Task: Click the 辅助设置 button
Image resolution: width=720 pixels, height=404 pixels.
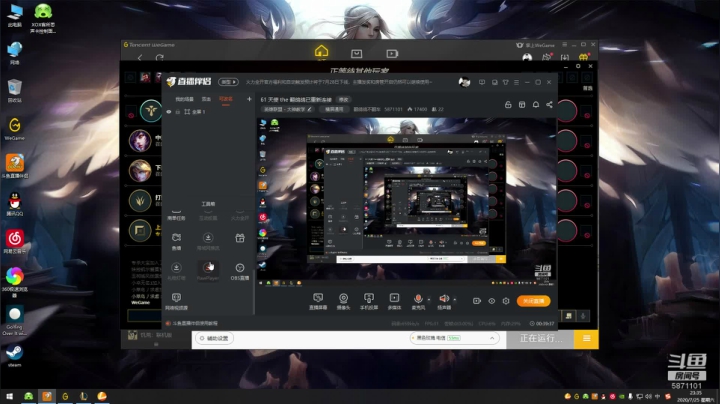Action: (x=214, y=338)
